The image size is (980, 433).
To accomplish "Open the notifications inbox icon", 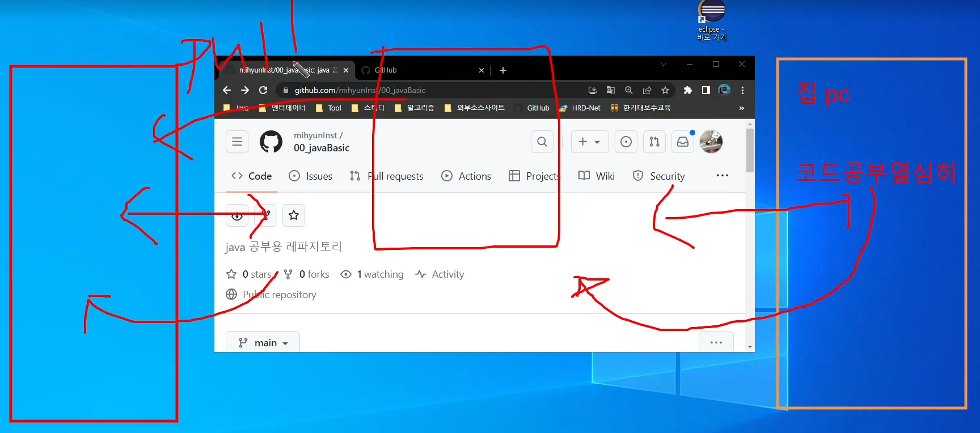I will pos(683,142).
